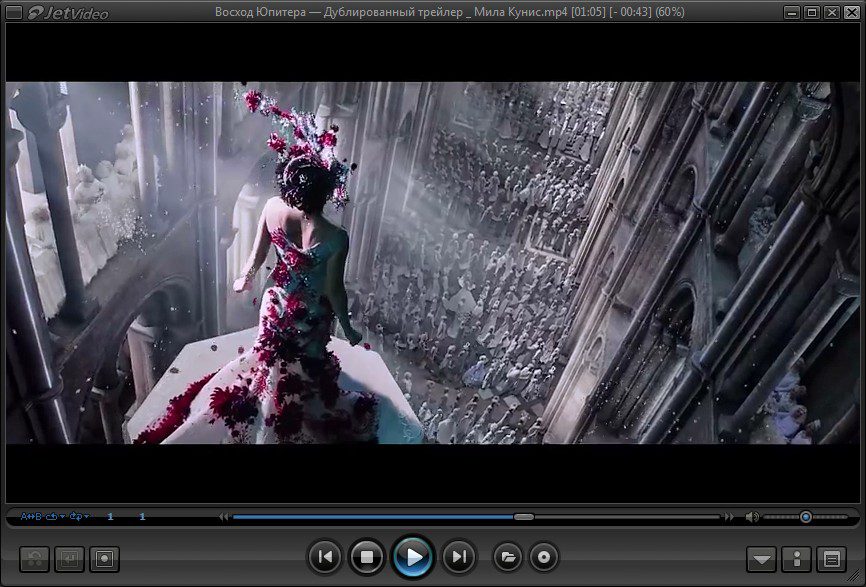Screen dimensions: 866x587
Task: Click the video display area
Action: click(433, 263)
